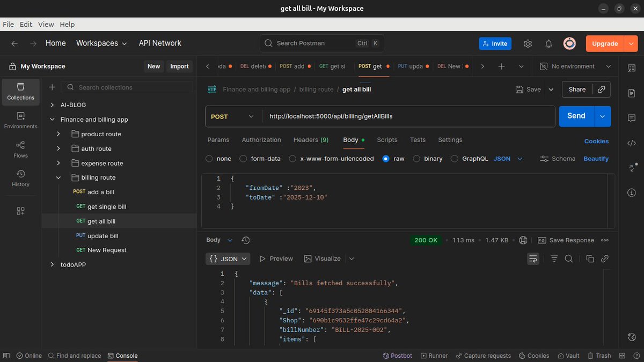Switch to the Scripts tab
Viewport: 644px width, 362px height.
pos(387,140)
